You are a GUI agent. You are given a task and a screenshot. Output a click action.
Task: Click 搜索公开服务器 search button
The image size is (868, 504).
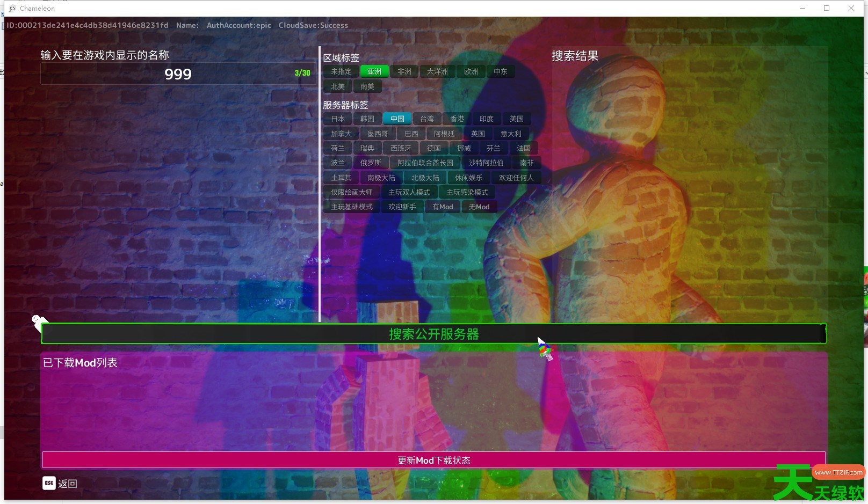point(433,334)
